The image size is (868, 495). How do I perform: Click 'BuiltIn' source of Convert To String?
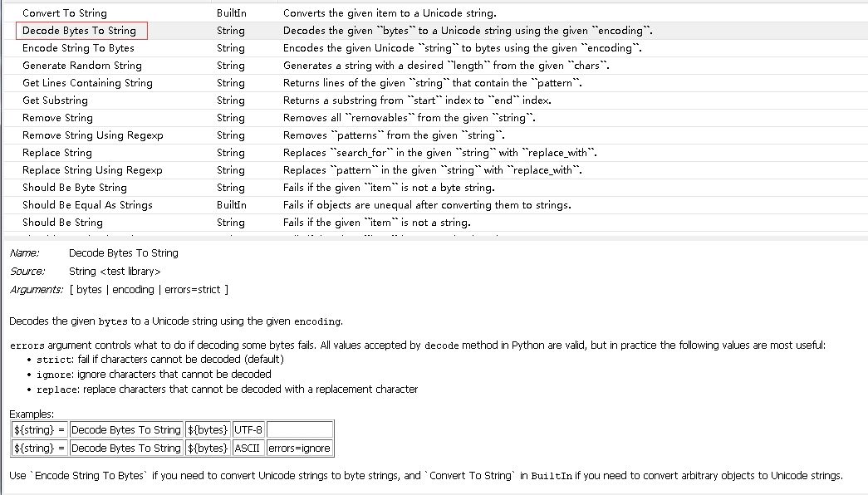coord(232,12)
